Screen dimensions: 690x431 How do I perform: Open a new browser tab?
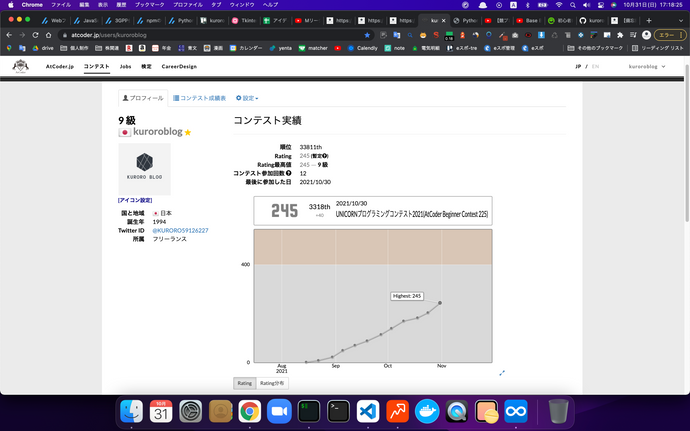pos(649,20)
